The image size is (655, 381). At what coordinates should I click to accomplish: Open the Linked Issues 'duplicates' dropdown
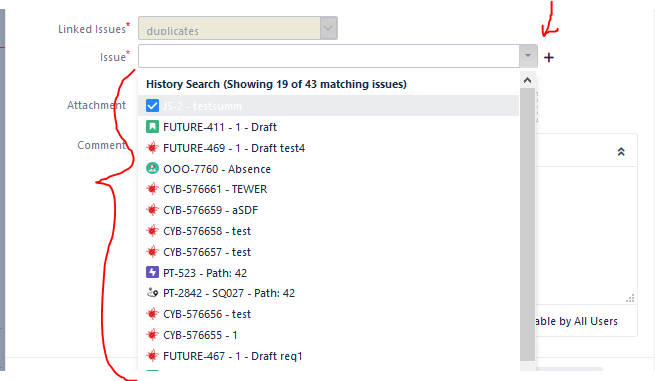click(x=238, y=28)
